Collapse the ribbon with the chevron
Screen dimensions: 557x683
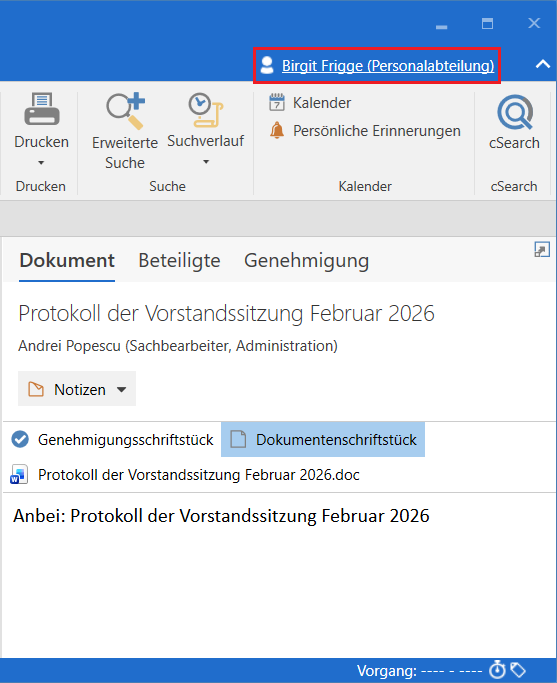543,64
